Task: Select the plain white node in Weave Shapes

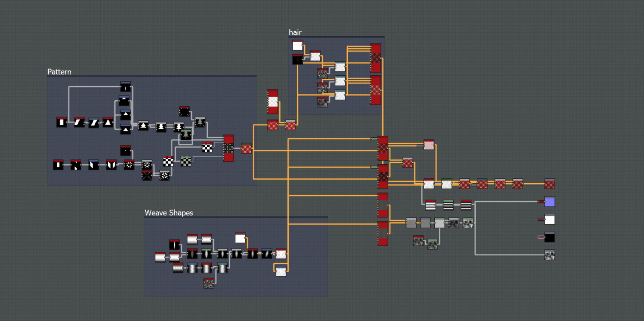Action: pyautogui.click(x=240, y=238)
